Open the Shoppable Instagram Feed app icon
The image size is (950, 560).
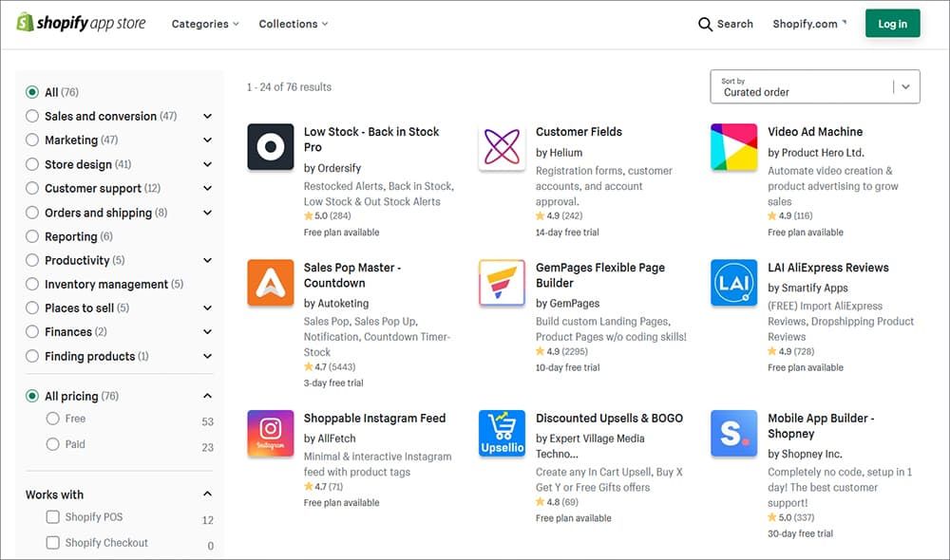click(x=270, y=434)
